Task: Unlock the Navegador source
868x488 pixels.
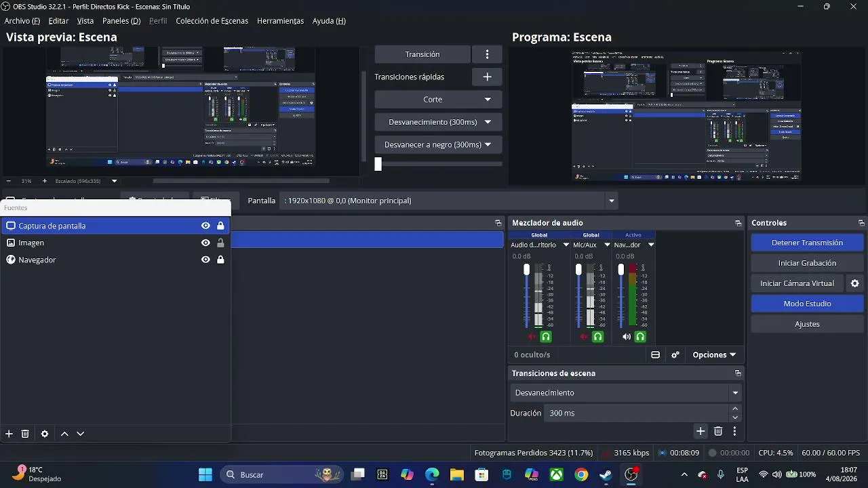Action: (x=220, y=260)
